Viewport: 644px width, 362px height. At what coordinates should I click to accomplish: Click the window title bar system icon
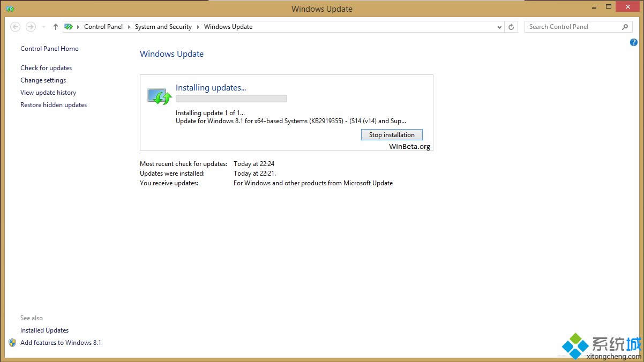[10, 9]
